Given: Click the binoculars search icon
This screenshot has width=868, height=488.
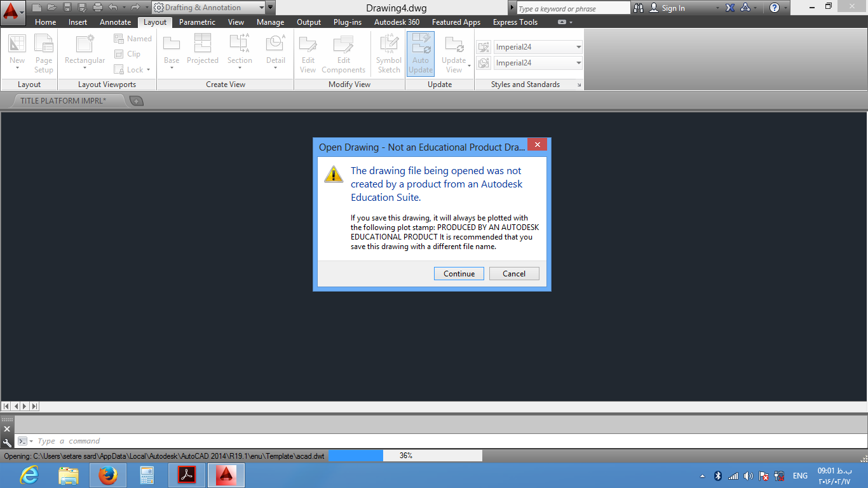Looking at the screenshot, I should coord(639,8).
